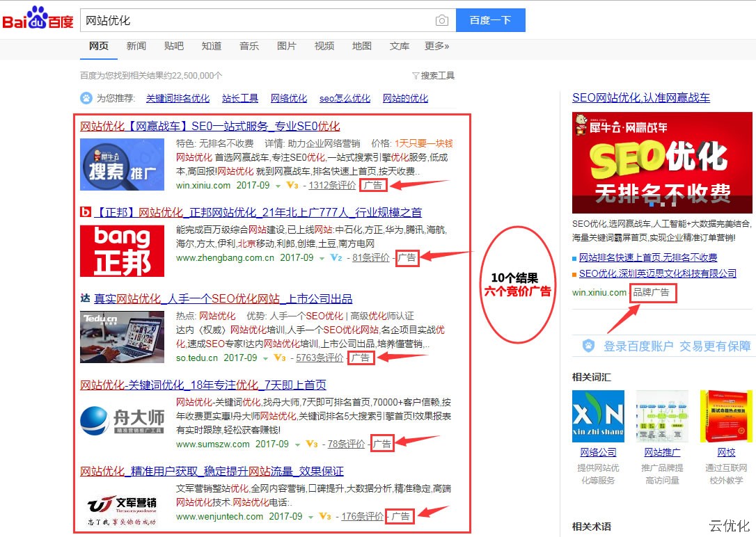Viewport: 756px width, 537px height.
Task: Click the V3 credibility badge for win.xiniu.com
Action: click(292, 186)
